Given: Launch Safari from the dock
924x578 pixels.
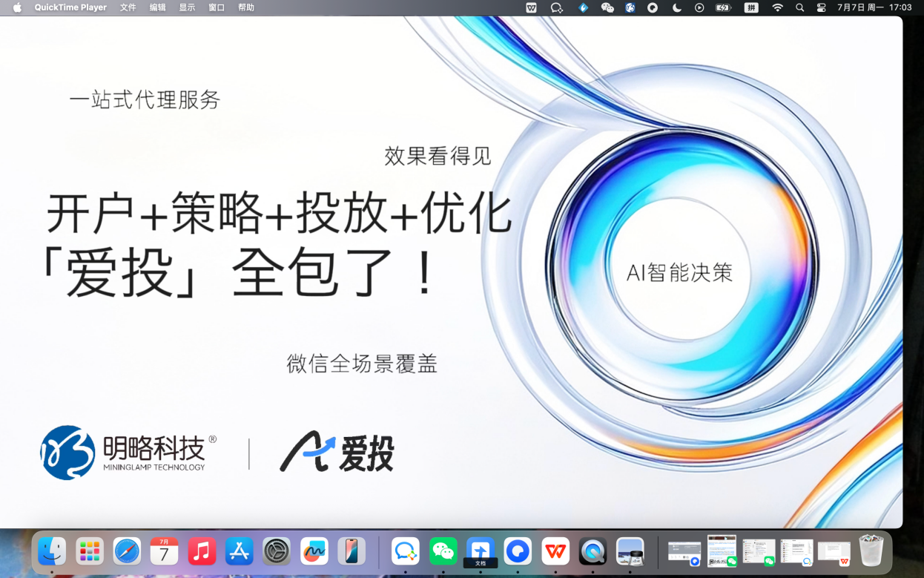Looking at the screenshot, I should click(x=127, y=551).
